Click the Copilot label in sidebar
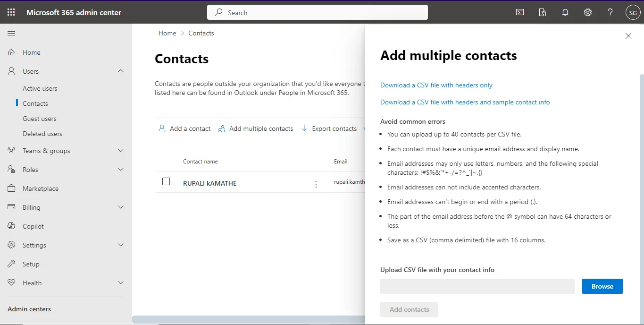This screenshot has height=325, width=644. click(33, 226)
